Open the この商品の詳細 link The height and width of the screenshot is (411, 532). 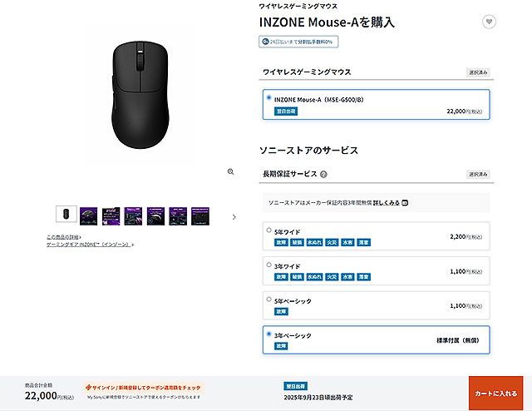pyautogui.click(x=63, y=237)
